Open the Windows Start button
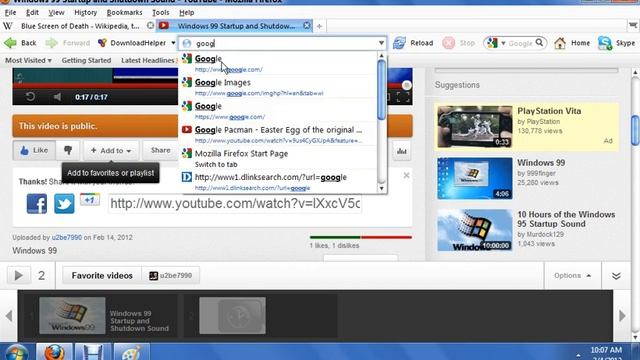 (16, 352)
